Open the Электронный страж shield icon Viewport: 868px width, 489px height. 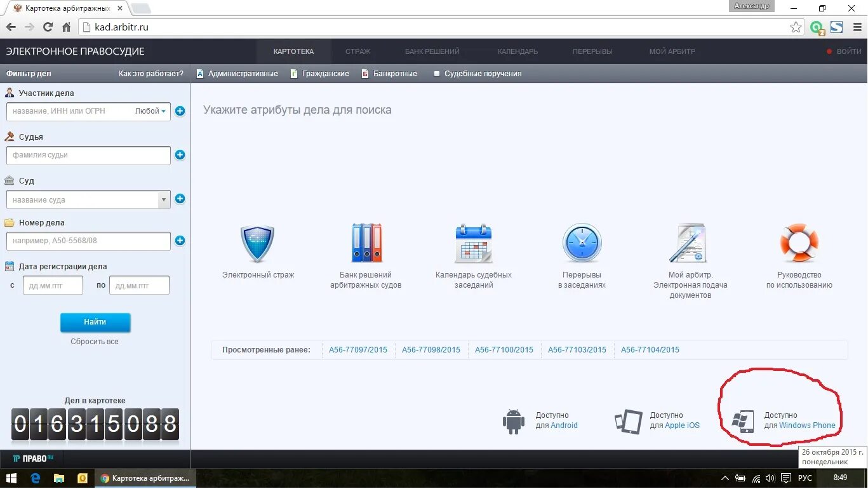pyautogui.click(x=257, y=244)
